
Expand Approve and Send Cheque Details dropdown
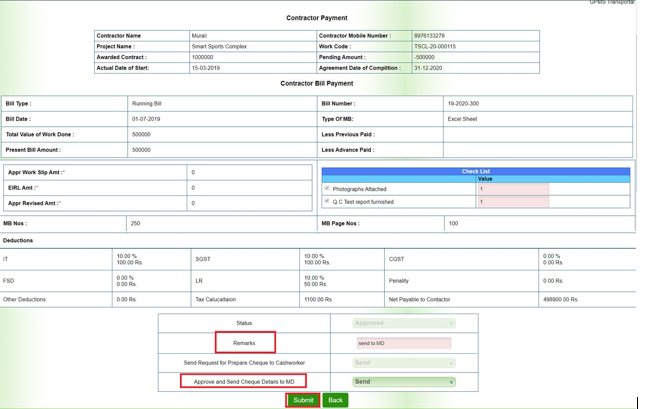click(x=404, y=381)
